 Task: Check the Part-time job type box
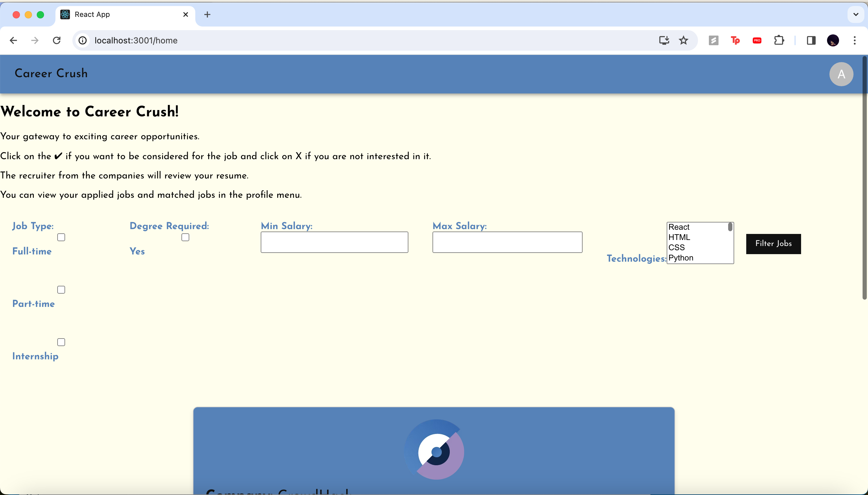point(61,290)
